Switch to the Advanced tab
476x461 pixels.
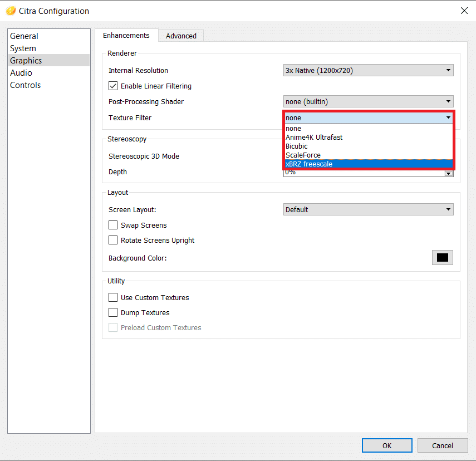click(x=181, y=36)
